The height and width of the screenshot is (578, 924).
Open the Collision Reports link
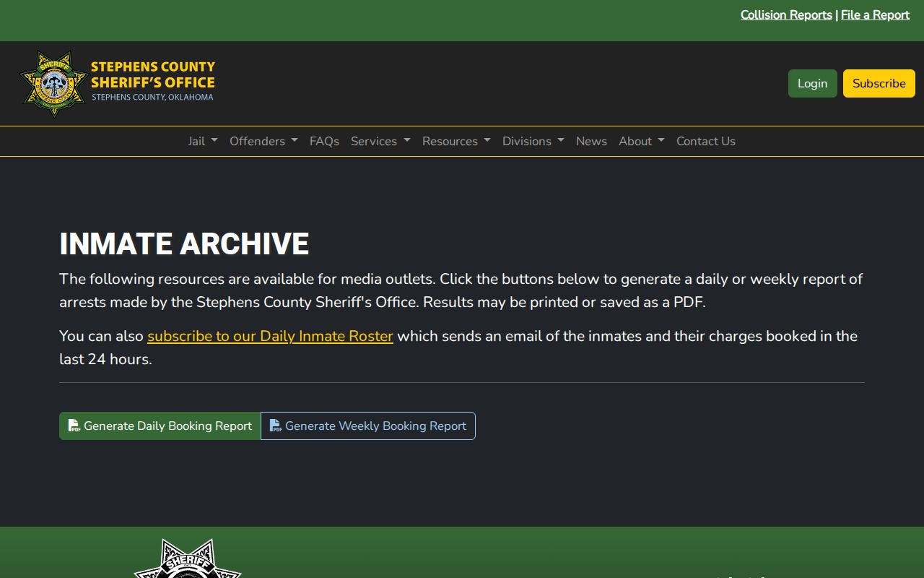[786, 14]
